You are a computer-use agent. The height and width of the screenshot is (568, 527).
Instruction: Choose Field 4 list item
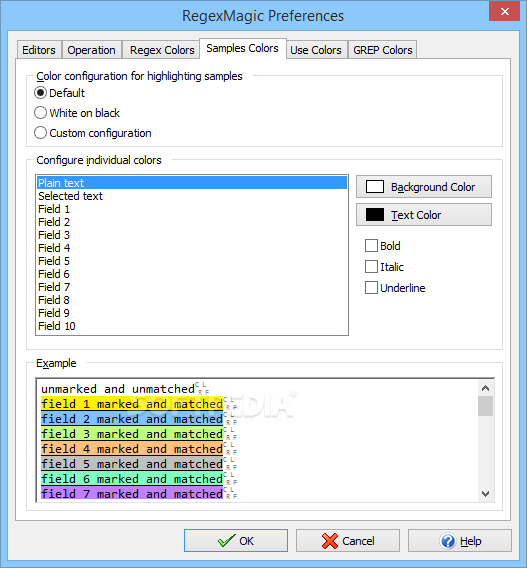[x=192, y=248]
